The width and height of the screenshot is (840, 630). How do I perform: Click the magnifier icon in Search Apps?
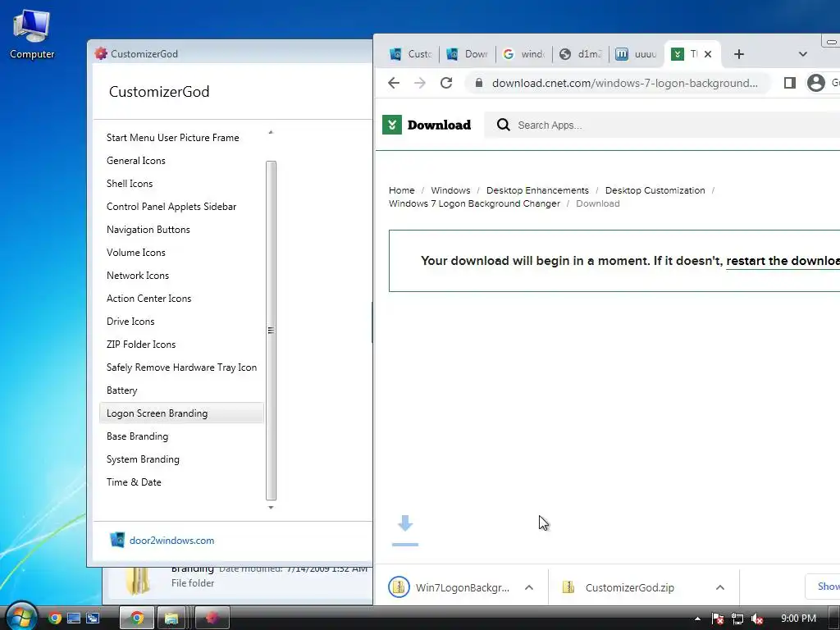click(503, 125)
